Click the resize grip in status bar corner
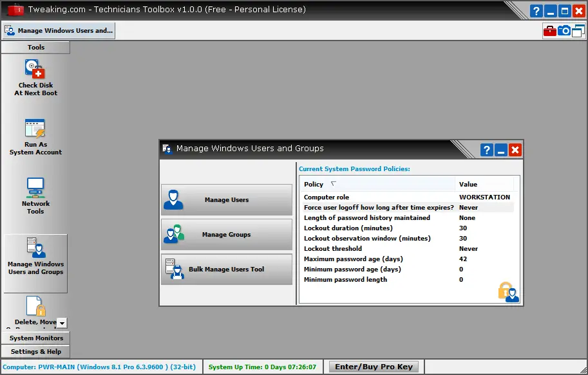588x375 pixels. (x=582, y=370)
